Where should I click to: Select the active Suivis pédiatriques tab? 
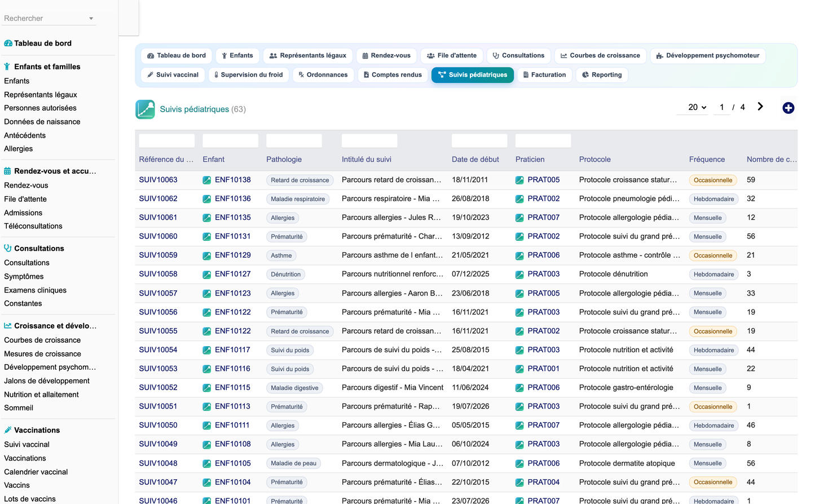coord(473,75)
